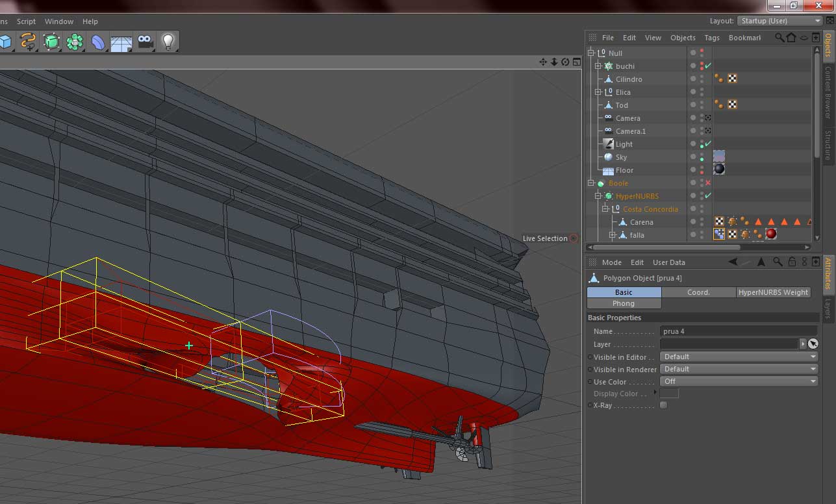Enable the X-Ray checkbox
Screen dimensions: 836x504
click(x=663, y=405)
